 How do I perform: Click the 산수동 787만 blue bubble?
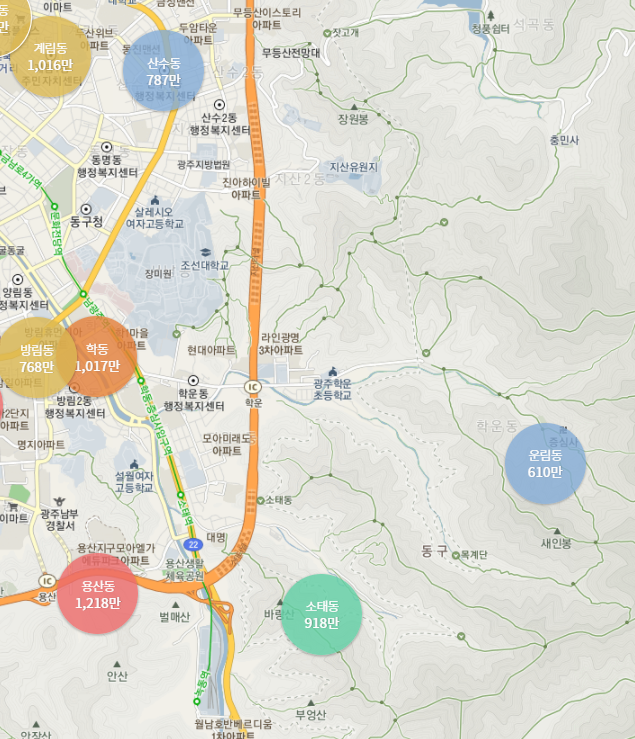163,71
